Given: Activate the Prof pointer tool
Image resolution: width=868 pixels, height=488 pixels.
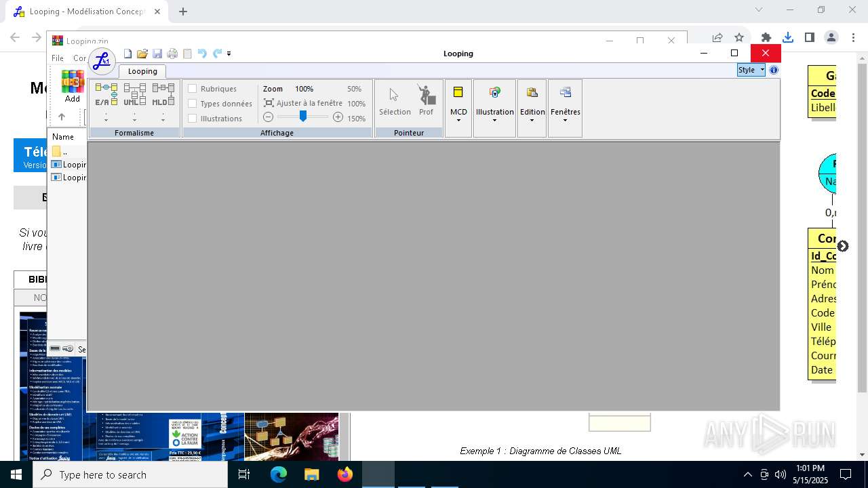Looking at the screenshot, I should pyautogui.click(x=426, y=102).
